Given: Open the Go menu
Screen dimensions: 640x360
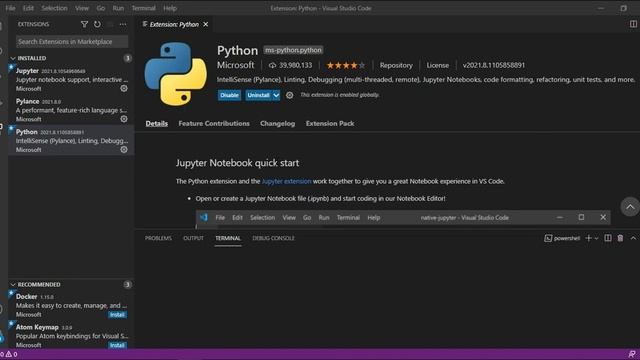Looking at the screenshot, I should 100,8.
